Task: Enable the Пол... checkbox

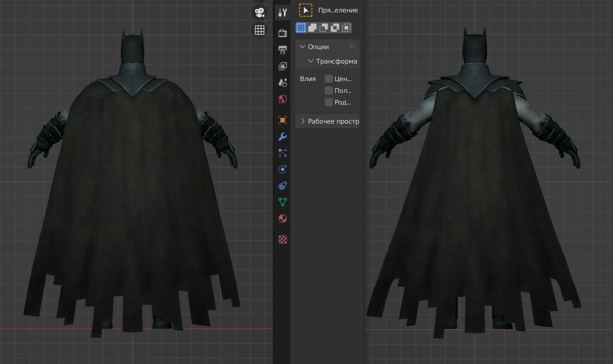Action: coord(329,91)
